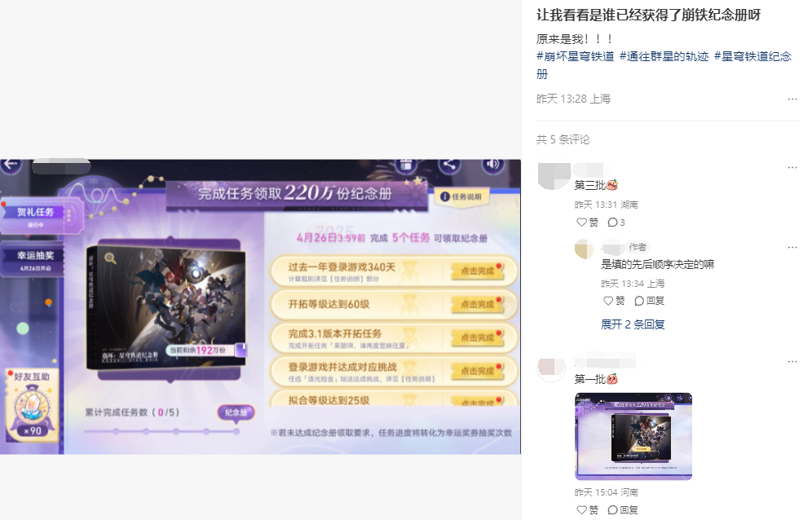Click the footnote starting ※若未达成纪念册领取要求
This screenshot has height=520, width=812.
391,433
